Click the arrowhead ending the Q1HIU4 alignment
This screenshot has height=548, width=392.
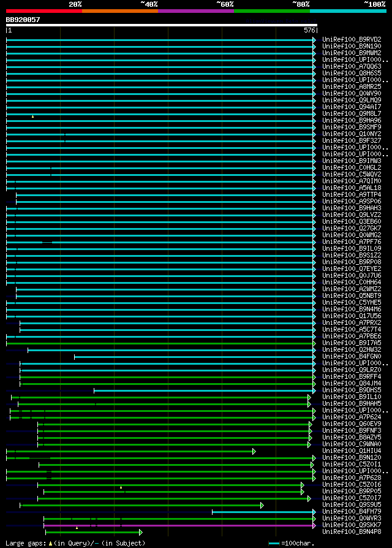[x=254, y=452]
